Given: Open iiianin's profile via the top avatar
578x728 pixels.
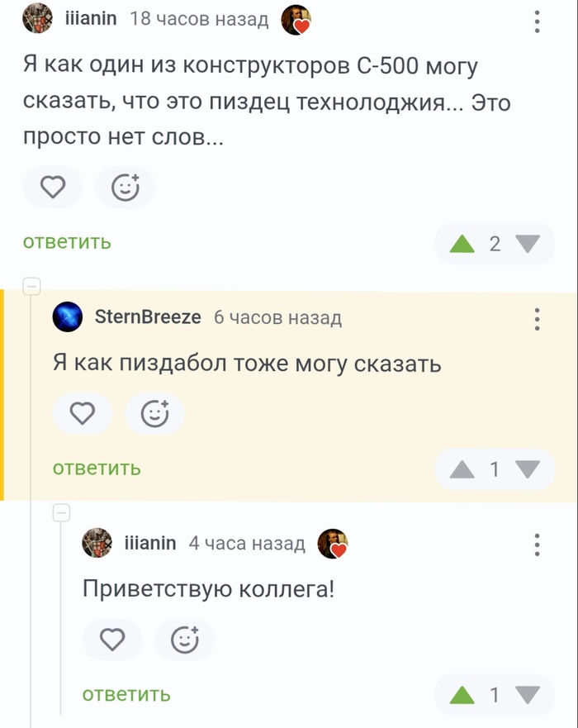Looking at the screenshot, I should [37, 18].
